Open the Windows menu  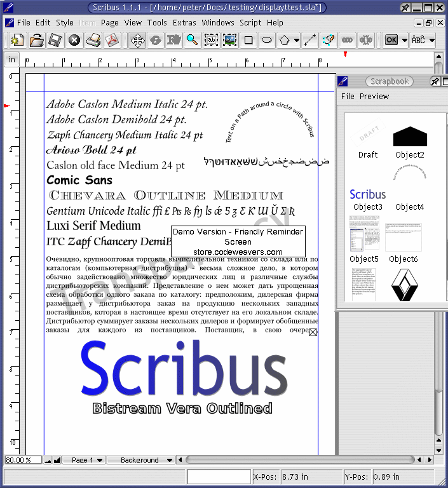pos(218,23)
